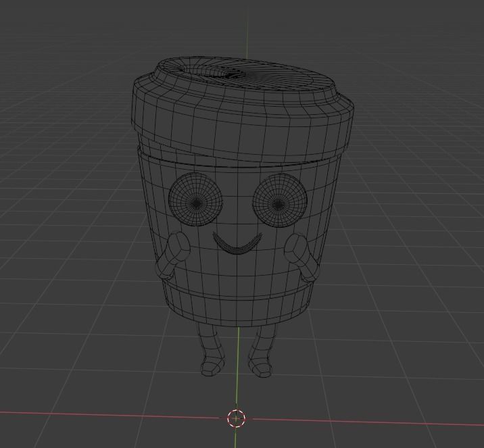The height and width of the screenshot is (448, 484).
Task: Select the character's smiling mouth mesh
Action: coord(237,244)
